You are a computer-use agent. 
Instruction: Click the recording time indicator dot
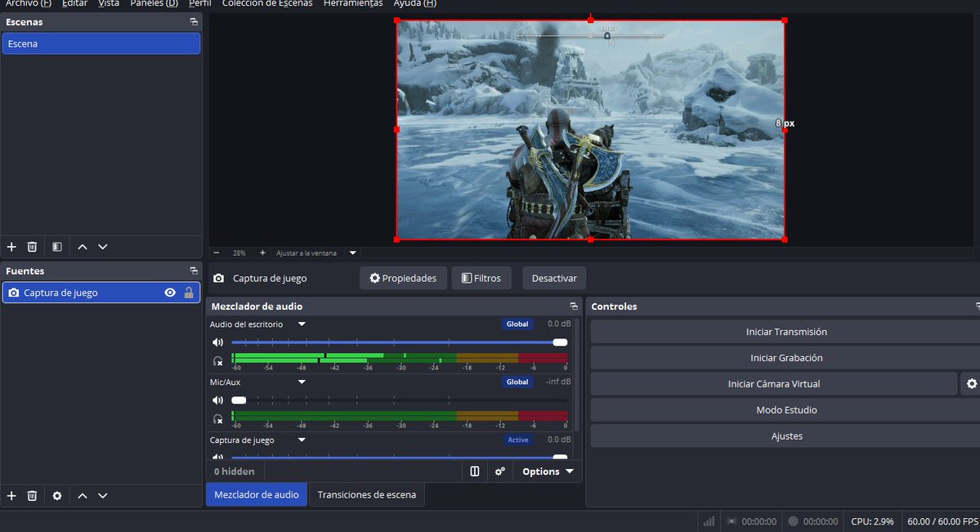[x=793, y=521]
